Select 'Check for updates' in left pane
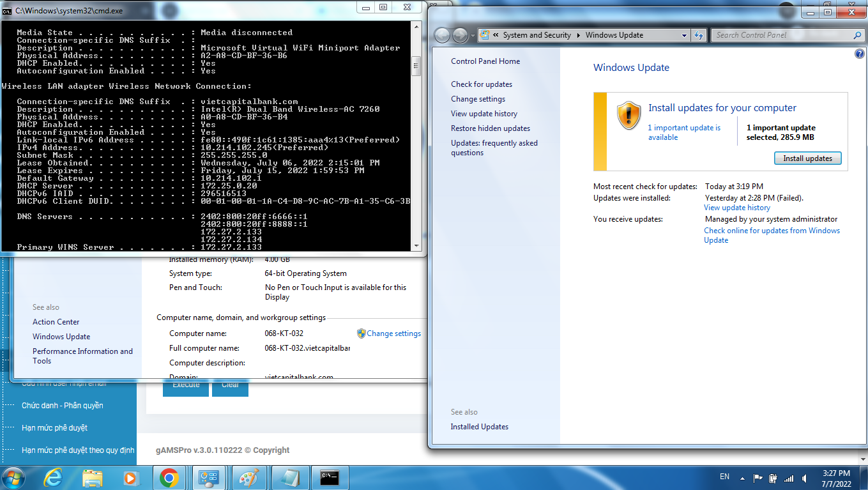This screenshot has width=868, height=490. (x=482, y=84)
